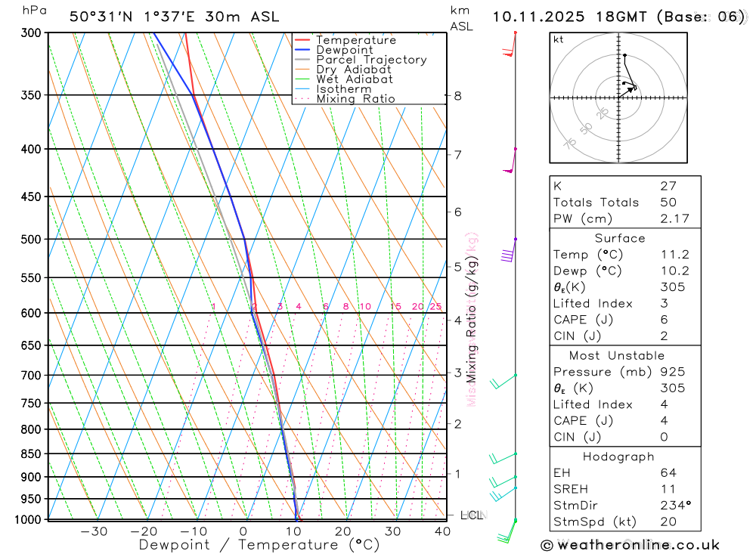Click the red wind barb at 300 hPa
This screenshot has height=554, width=756.
510,45
